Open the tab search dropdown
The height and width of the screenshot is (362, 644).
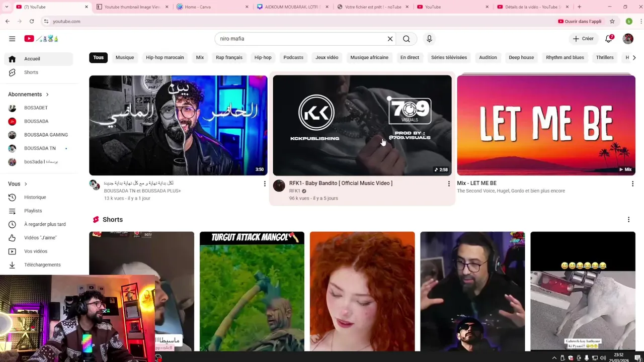[7, 7]
